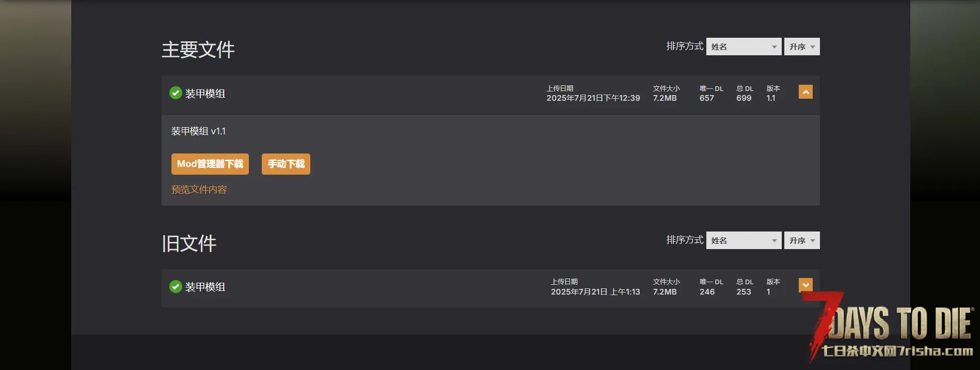Open 升序 order dropdown under 旧文件
980x370 pixels.
(802, 240)
